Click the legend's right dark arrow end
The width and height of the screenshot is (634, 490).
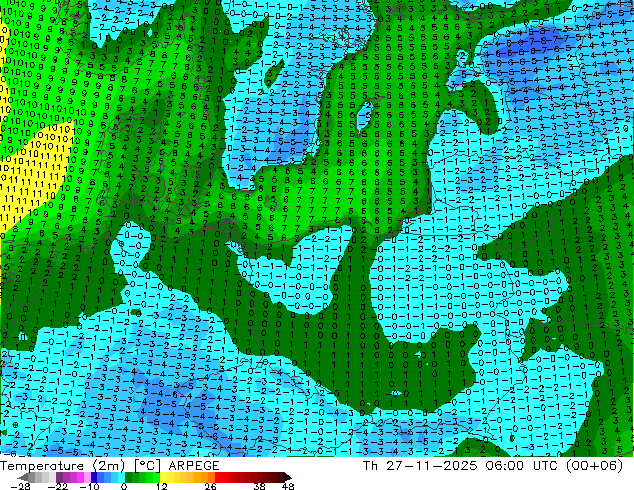point(288,477)
